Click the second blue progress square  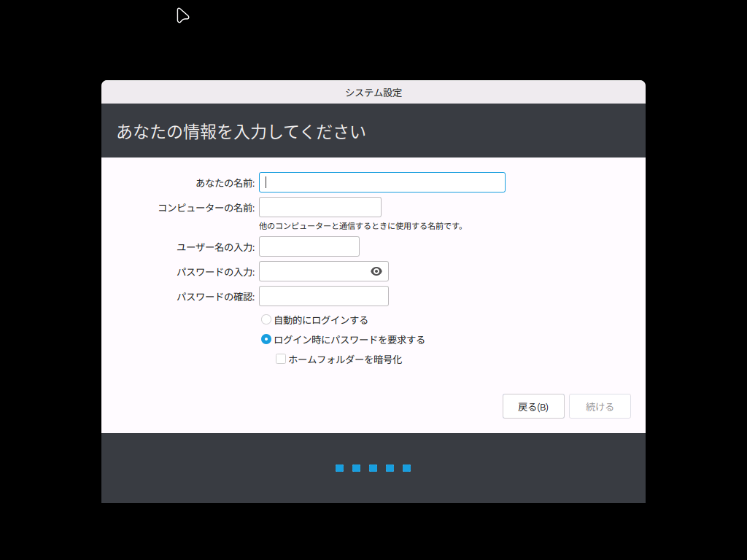[356, 468]
